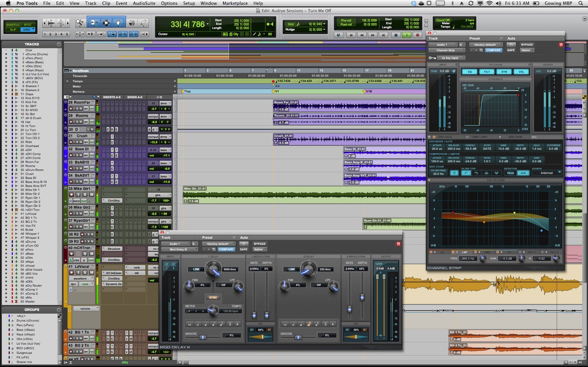588x367 pixels.
Task: Select the Trim tool
Action: pyautogui.click(x=94, y=22)
